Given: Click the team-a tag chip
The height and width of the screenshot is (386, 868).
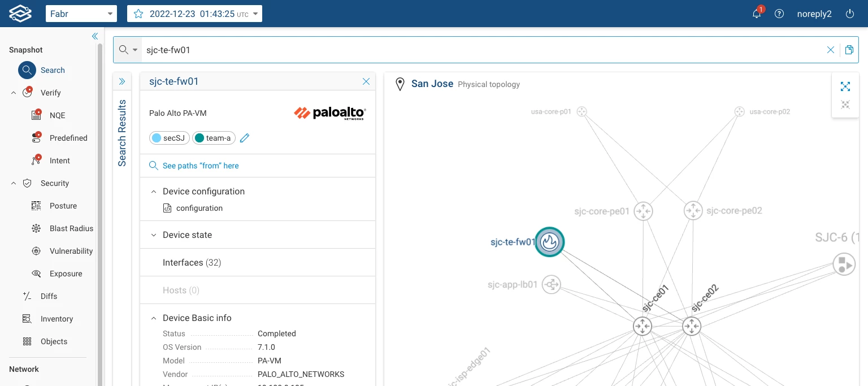Looking at the screenshot, I should 214,138.
